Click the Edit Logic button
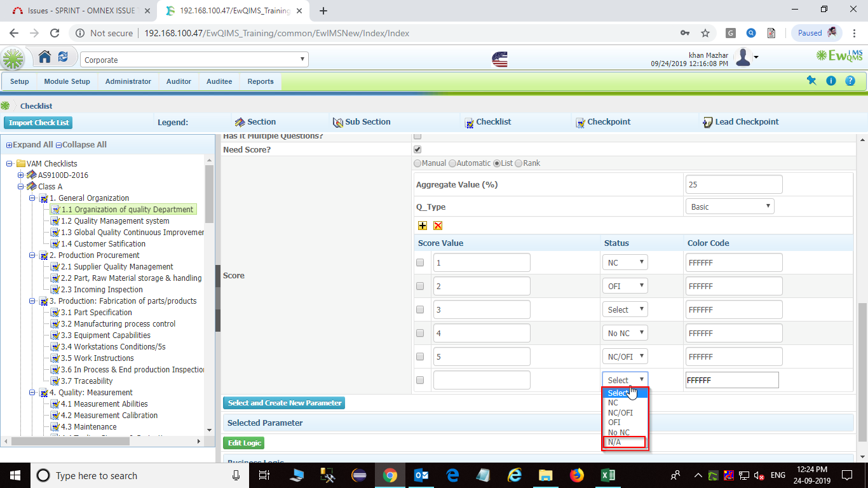The width and height of the screenshot is (868, 488). point(243,443)
